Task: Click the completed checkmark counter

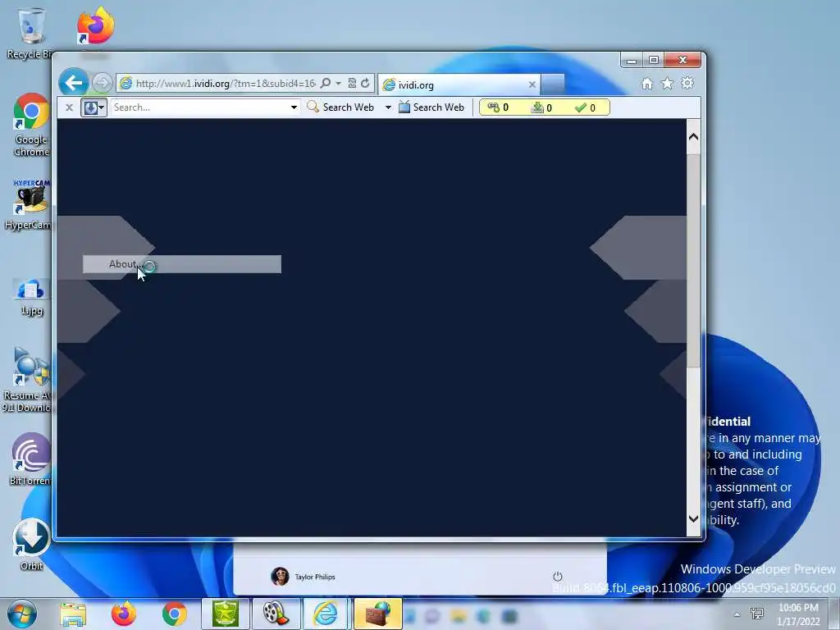Action: (585, 107)
